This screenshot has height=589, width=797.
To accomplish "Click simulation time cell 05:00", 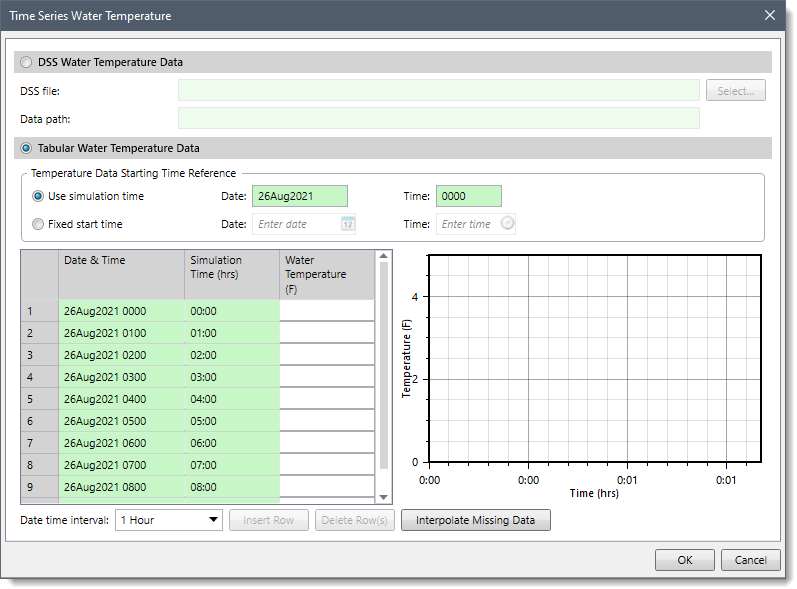I will point(232,421).
